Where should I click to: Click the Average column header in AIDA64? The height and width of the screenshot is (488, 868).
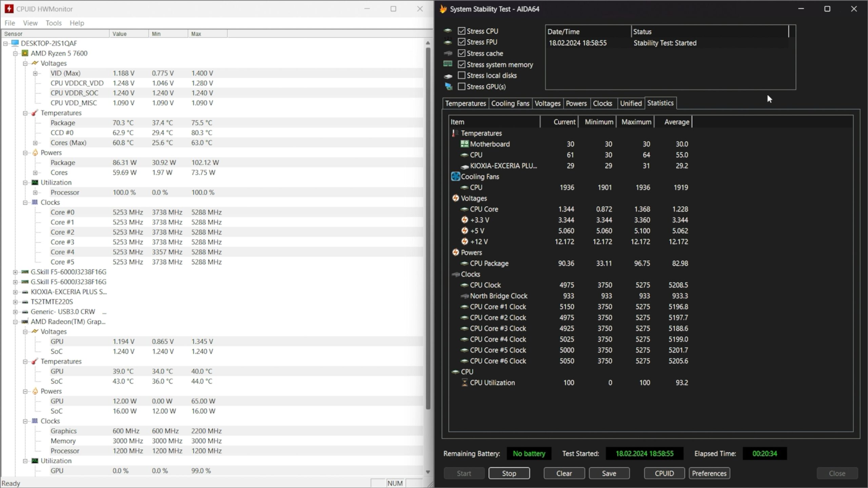pyautogui.click(x=673, y=122)
